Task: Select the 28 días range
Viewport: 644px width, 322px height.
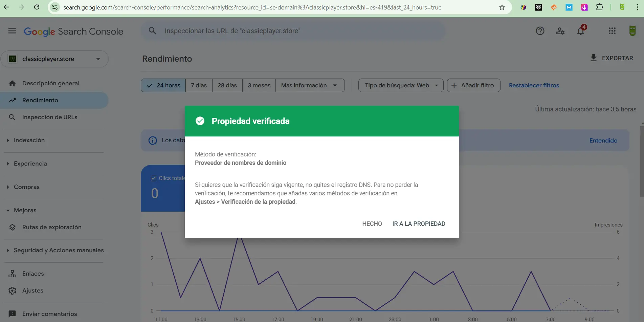Action: (x=227, y=85)
